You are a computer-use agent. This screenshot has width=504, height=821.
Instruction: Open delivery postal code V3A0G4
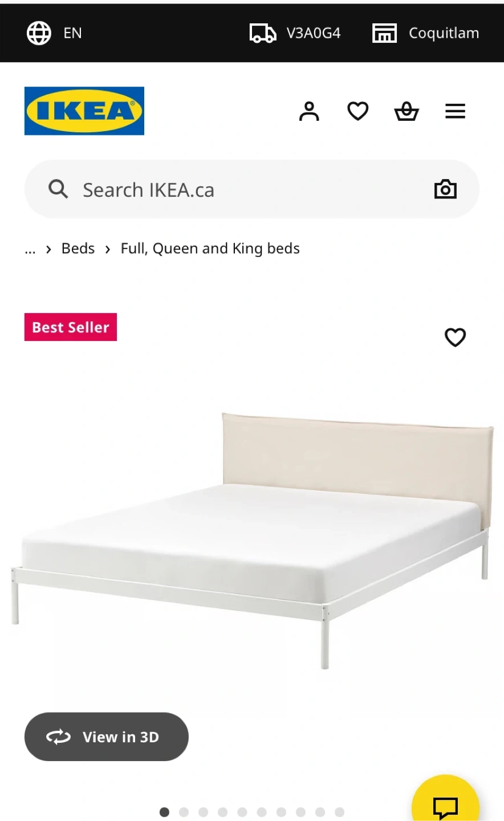(295, 33)
